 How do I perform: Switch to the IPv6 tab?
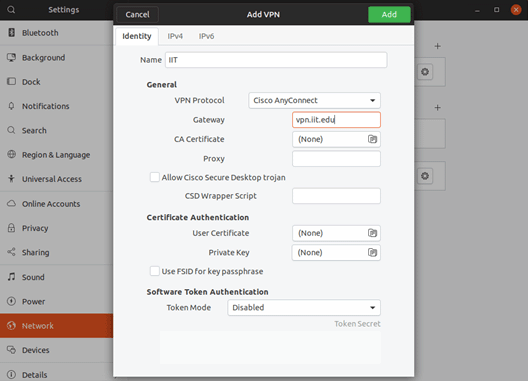click(x=206, y=36)
